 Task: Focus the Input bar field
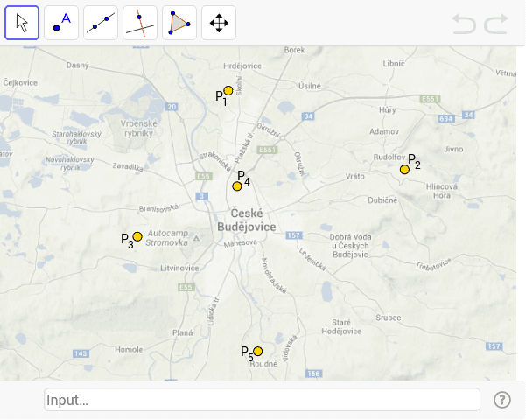(x=262, y=400)
